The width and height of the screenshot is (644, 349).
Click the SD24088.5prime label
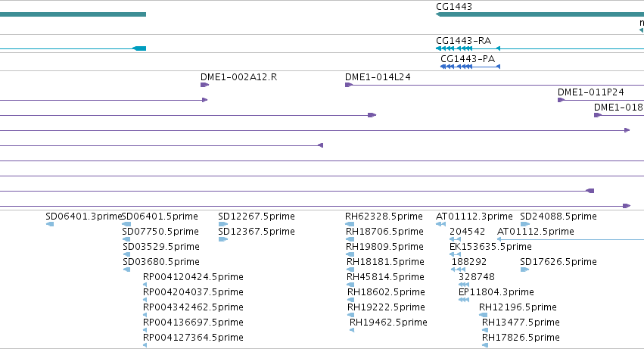[x=558, y=217]
